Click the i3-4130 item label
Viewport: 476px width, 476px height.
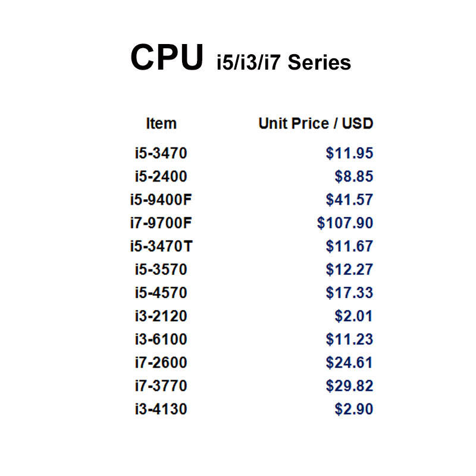coord(161,409)
